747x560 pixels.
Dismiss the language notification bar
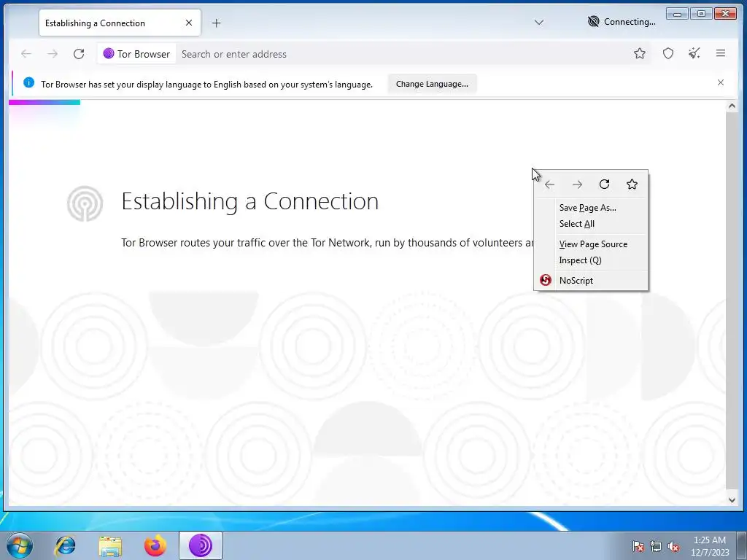click(x=720, y=83)
